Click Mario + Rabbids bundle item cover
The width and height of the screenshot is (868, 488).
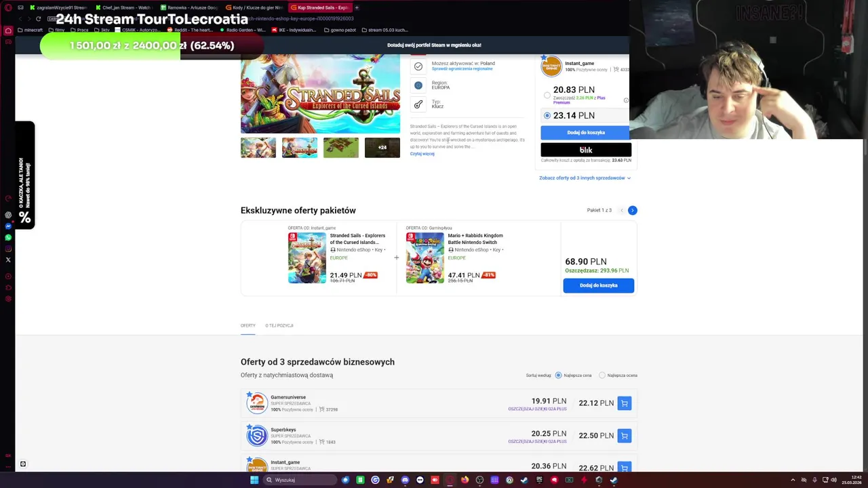tap(425, 258)
